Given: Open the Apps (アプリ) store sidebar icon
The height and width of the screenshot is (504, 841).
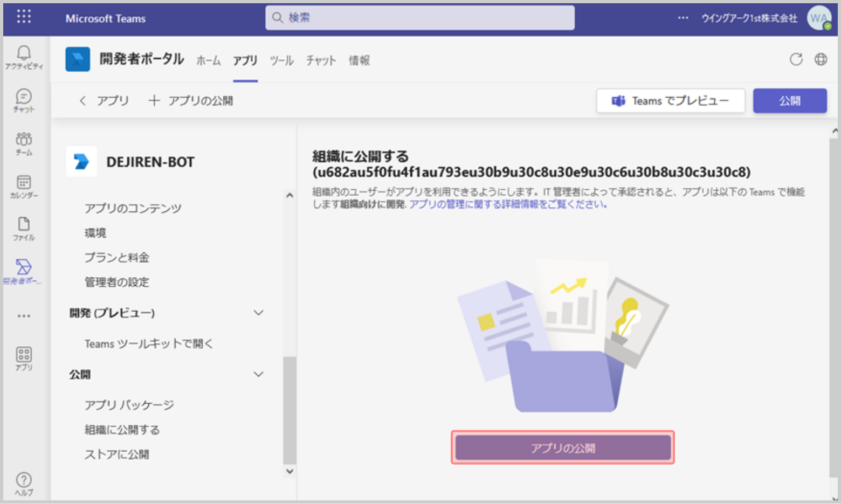Looking at the screenshot, I should [24, 359].
